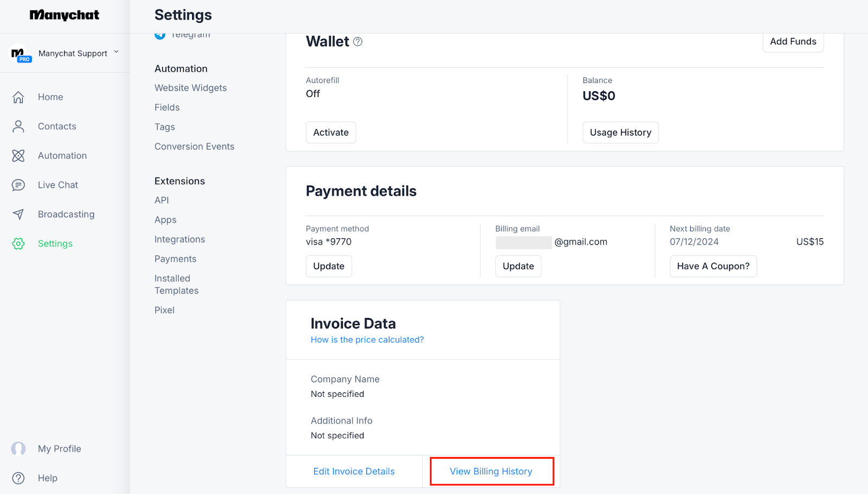The width and height of the screenshot is (868, 494).
Task: Expand the Manychat Support account dropdown
Action: (x=116, y=53)
